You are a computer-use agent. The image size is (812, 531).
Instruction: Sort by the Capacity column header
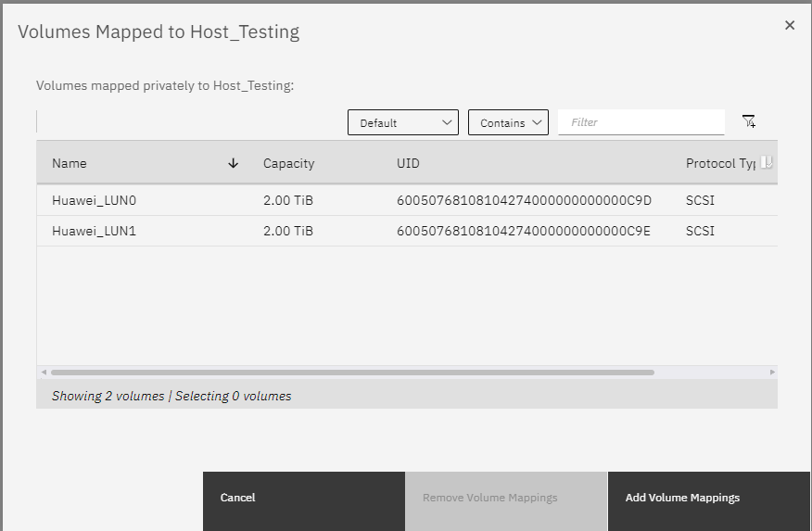[x=288, y=163]
